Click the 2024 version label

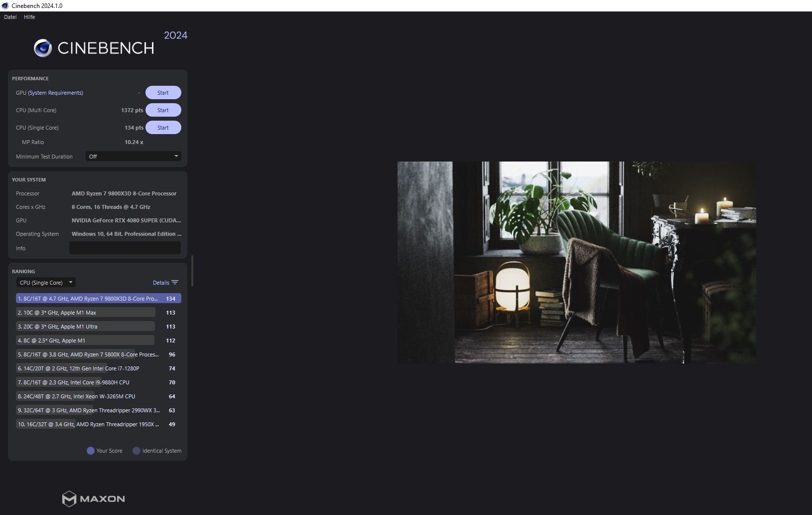(176, 35)
